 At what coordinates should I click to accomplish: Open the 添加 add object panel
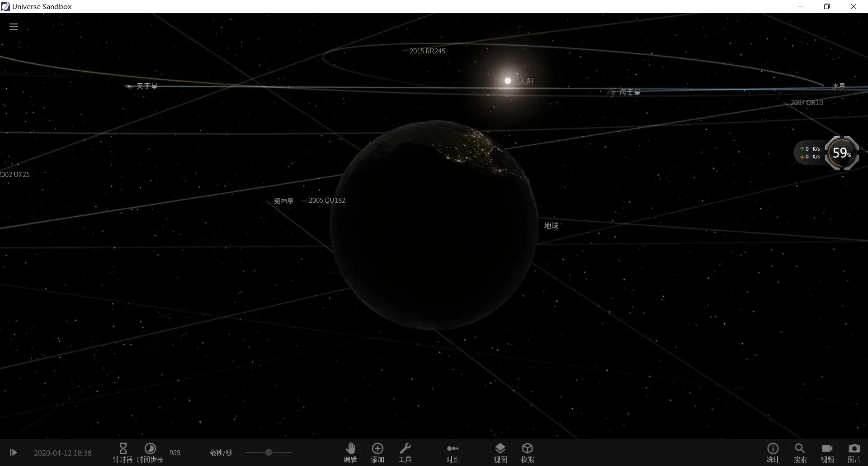377,453
